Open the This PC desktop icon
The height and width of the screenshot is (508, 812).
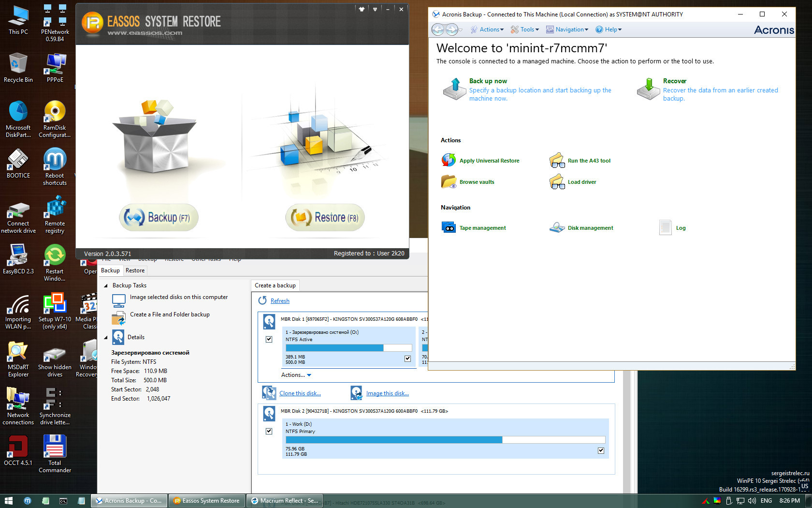click(18, 20)
